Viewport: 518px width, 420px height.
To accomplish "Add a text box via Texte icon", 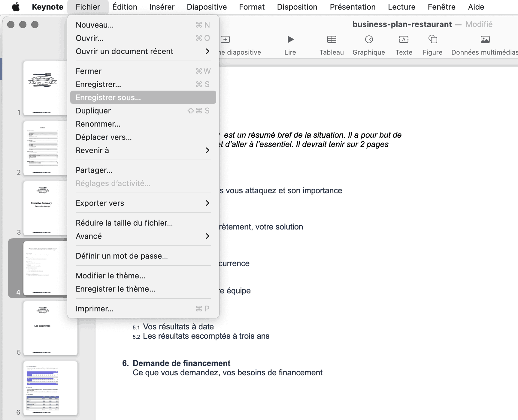I will 404,39.
